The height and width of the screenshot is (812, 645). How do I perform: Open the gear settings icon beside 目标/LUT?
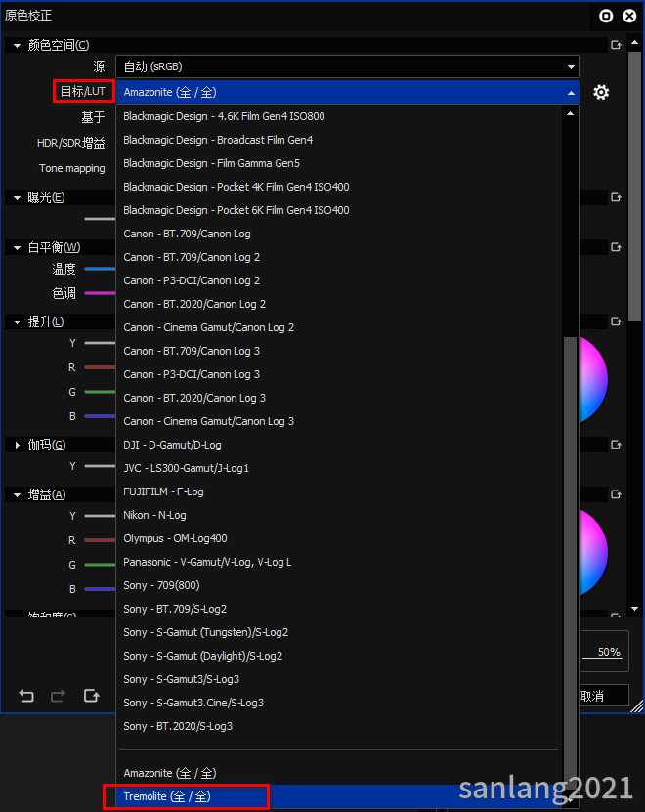pos(601,92)
